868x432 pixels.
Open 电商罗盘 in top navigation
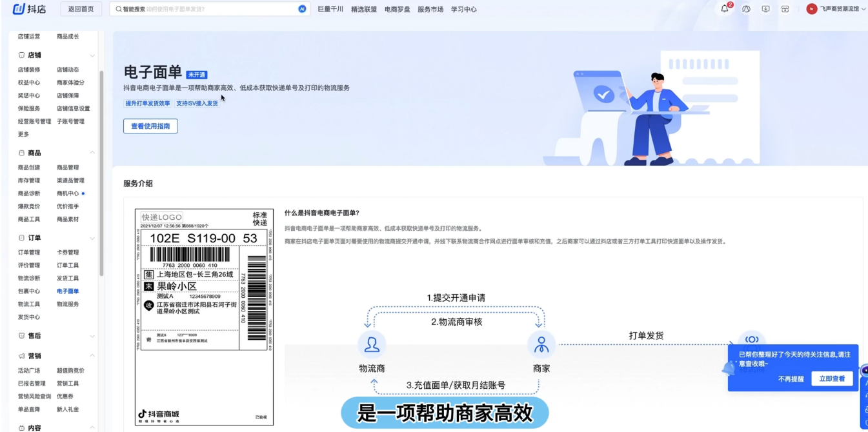(x=397, y=9)
